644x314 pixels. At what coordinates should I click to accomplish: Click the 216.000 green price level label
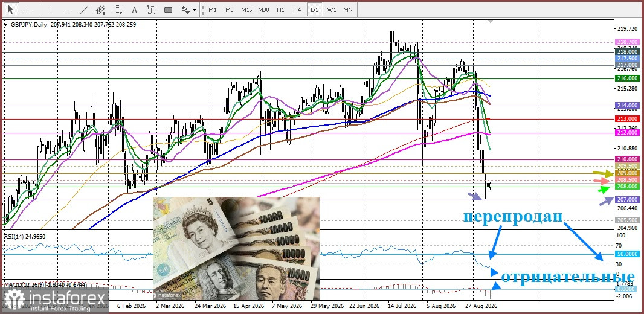pyautogui.click(x=627, y=78)
